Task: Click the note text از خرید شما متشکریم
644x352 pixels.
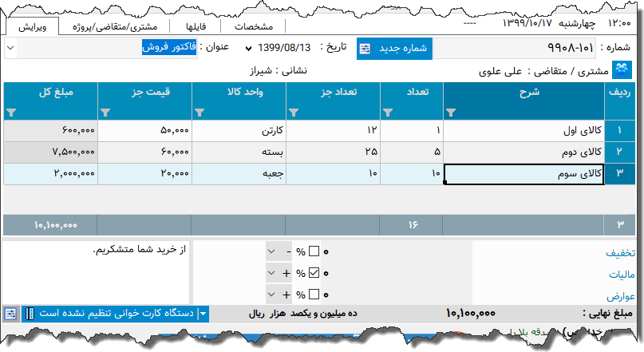Action: (x=139, y=249)
